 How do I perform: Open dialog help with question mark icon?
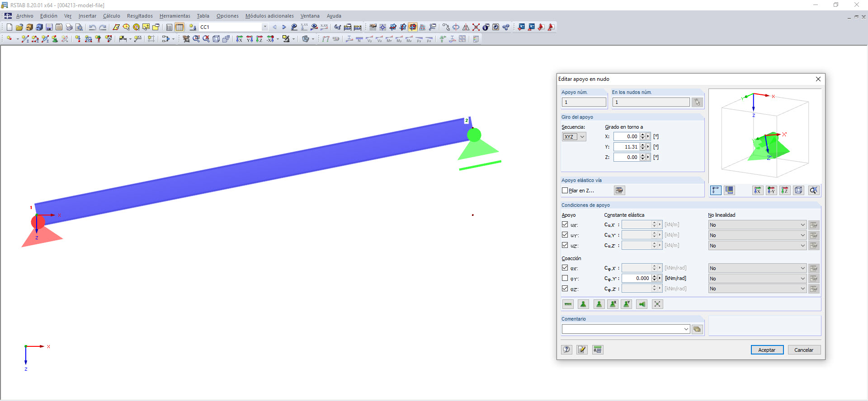(x=567, y=350)
